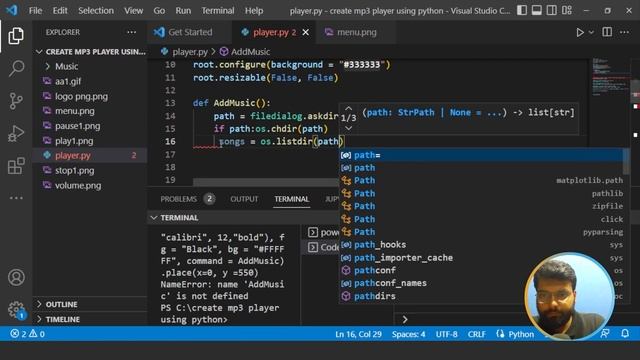The height and width of the screenshot is (360, 640).
Task: Open play1.png file in explorer
Action: coord(90,141)
